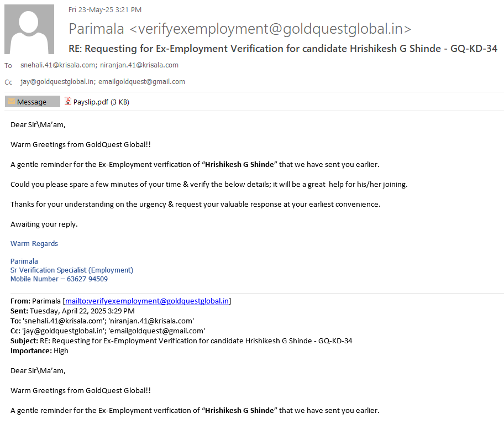This screenshot has width=504, height=424.
Task: Click the To field label
Action: pyautogui.click(x=8, y=66)
